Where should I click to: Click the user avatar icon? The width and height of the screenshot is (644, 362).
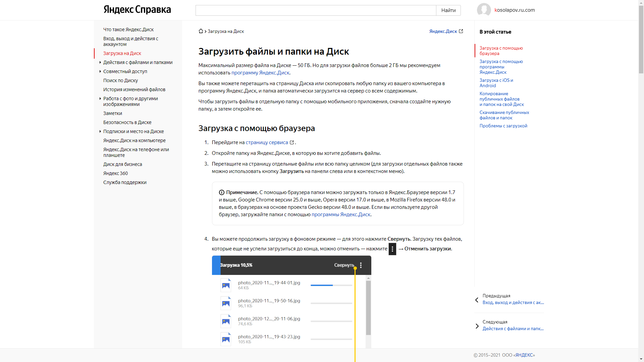tap(484, 10)
